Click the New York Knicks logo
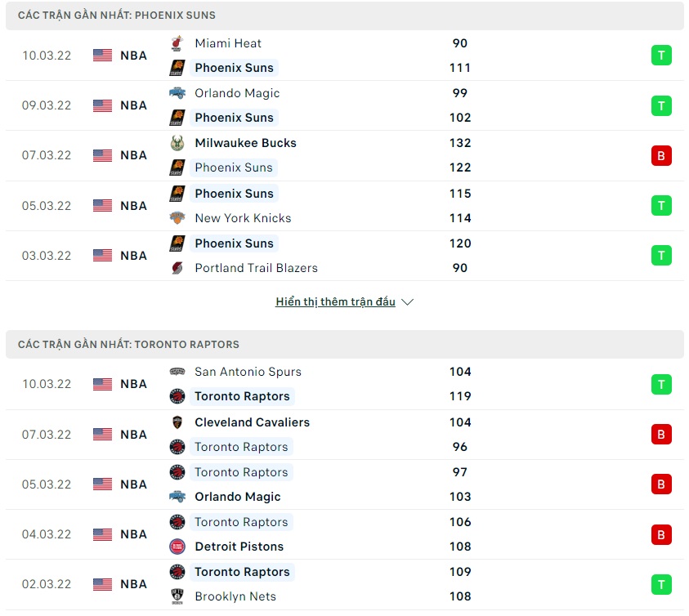Screen dimensions: 689x616 [x=177, y=218]
